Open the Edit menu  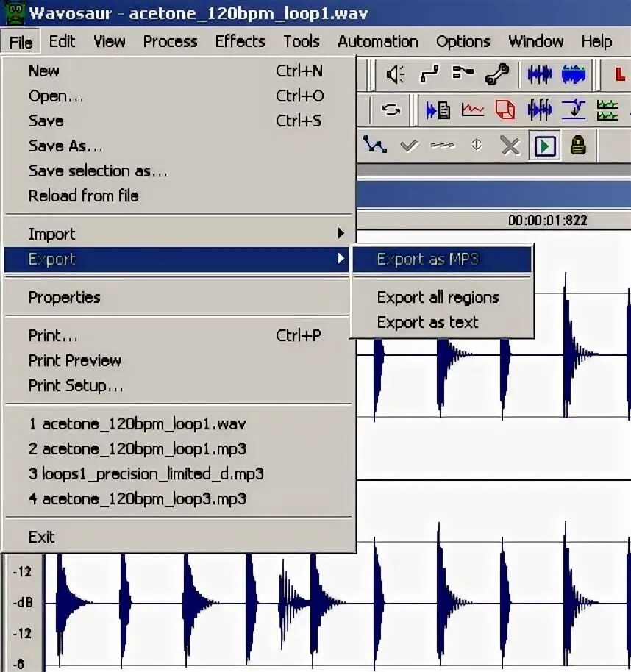click(x=63, y=42)
